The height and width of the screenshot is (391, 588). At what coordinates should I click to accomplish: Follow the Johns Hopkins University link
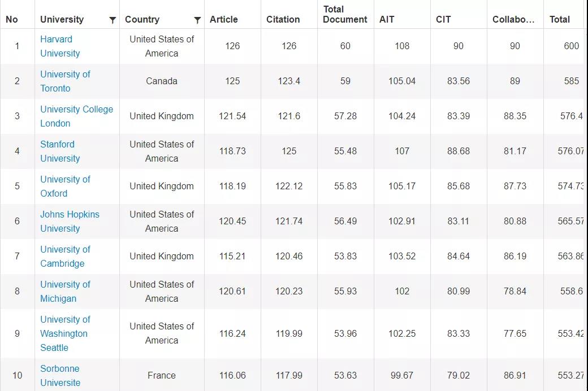point(70,221)
